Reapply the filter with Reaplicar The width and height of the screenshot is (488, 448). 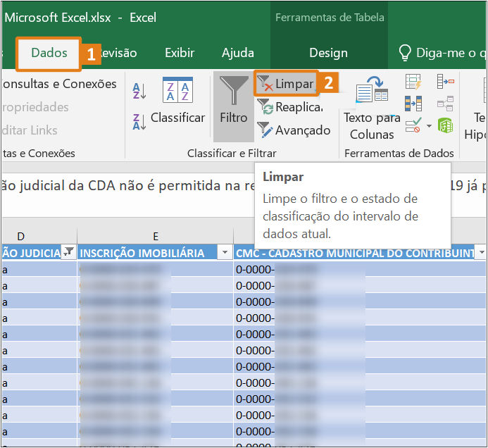click(290, 107)
